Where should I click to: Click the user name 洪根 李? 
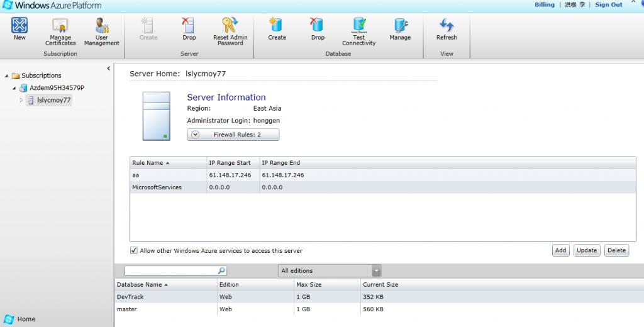pyautogui.click(x=575, y=4)
